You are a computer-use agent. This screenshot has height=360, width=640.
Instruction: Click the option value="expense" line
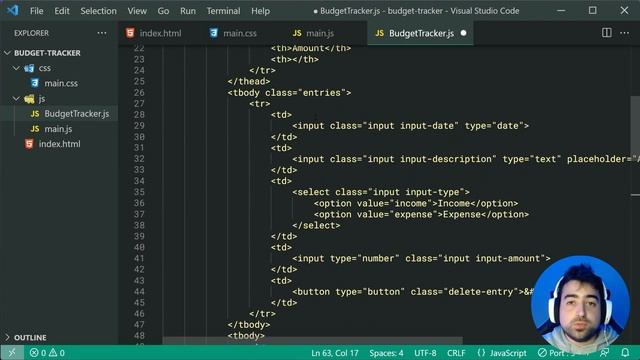(x=421, y=214)
